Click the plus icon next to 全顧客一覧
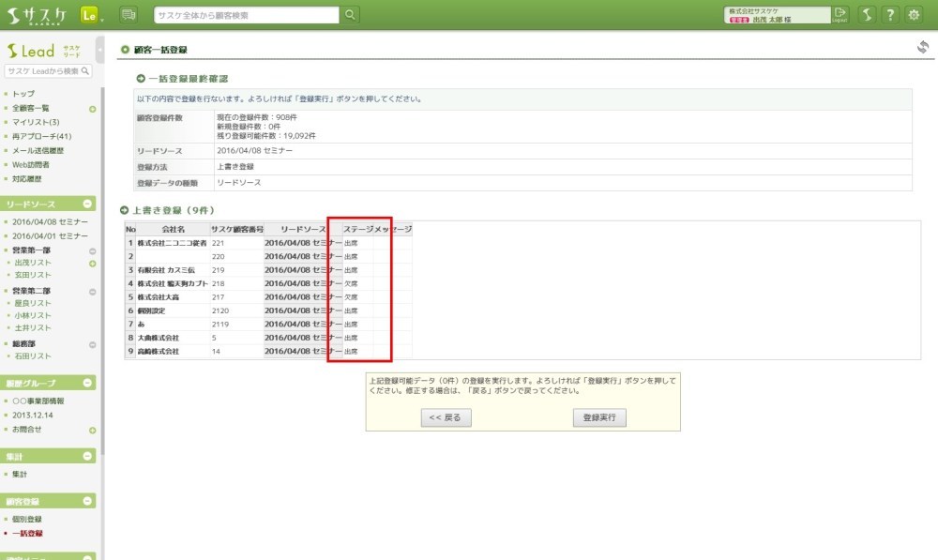This screenshot has width=938, height=560. point(92,109)
